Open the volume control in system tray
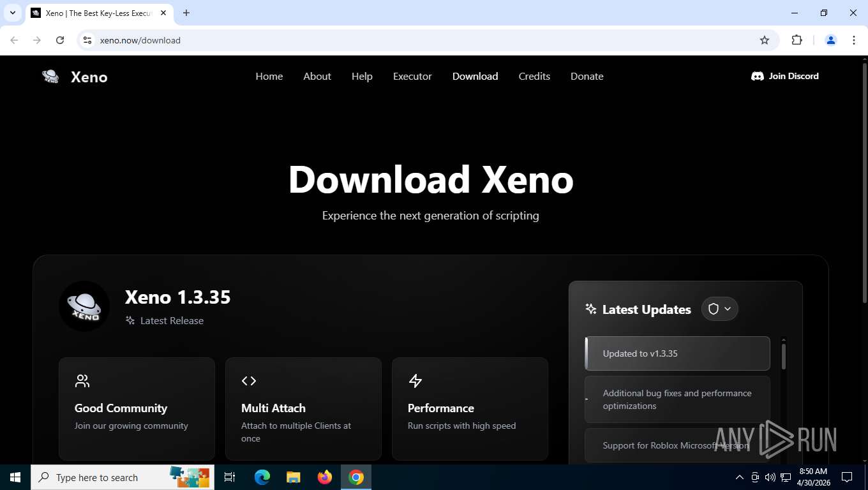868x490 pixels. tap(770, 477)
